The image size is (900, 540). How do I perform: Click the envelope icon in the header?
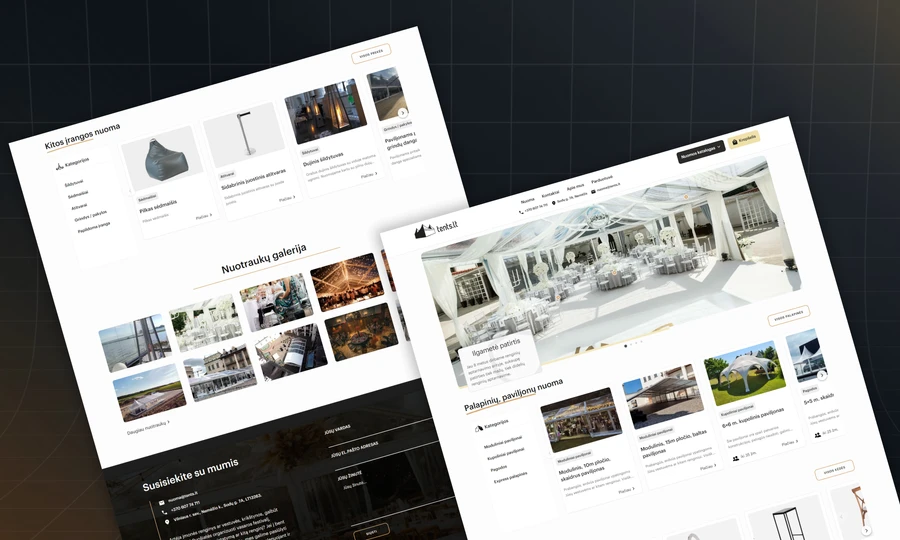pyautogui.click(x=593, y=192)
